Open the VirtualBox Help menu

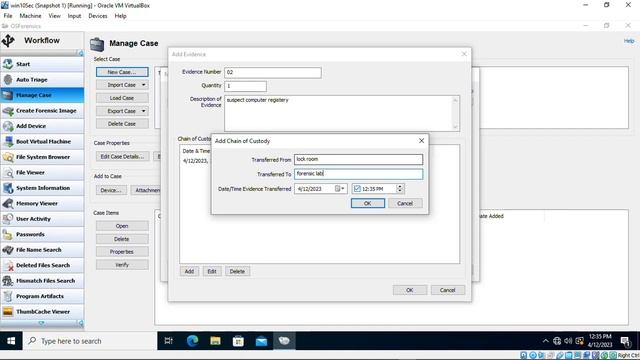pyautogui.click(x=120, y=16)
